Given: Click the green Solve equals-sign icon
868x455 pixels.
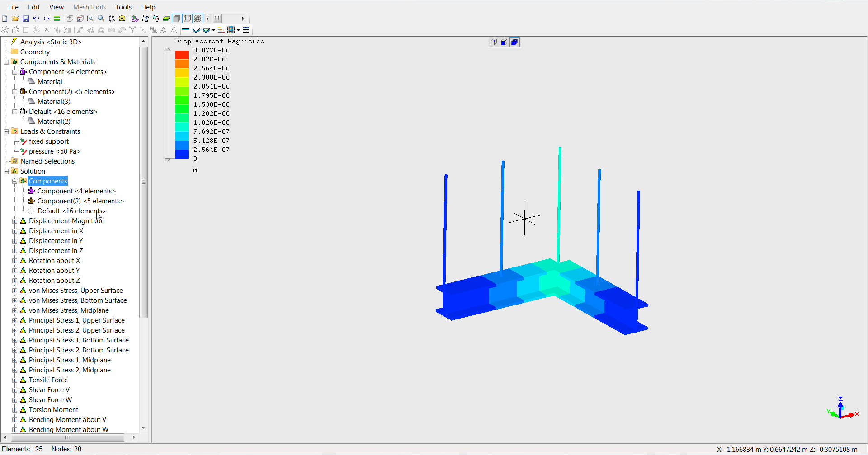Looking at the screenshot, I should point(57,19).
